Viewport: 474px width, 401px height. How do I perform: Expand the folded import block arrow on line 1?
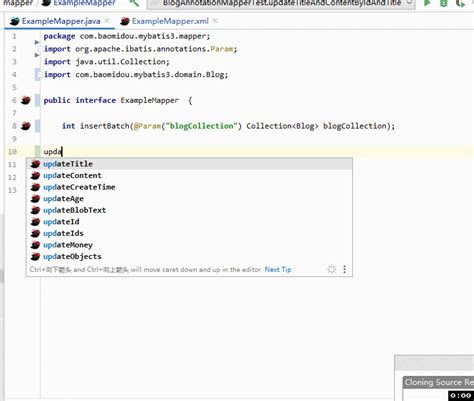(37, 42)
